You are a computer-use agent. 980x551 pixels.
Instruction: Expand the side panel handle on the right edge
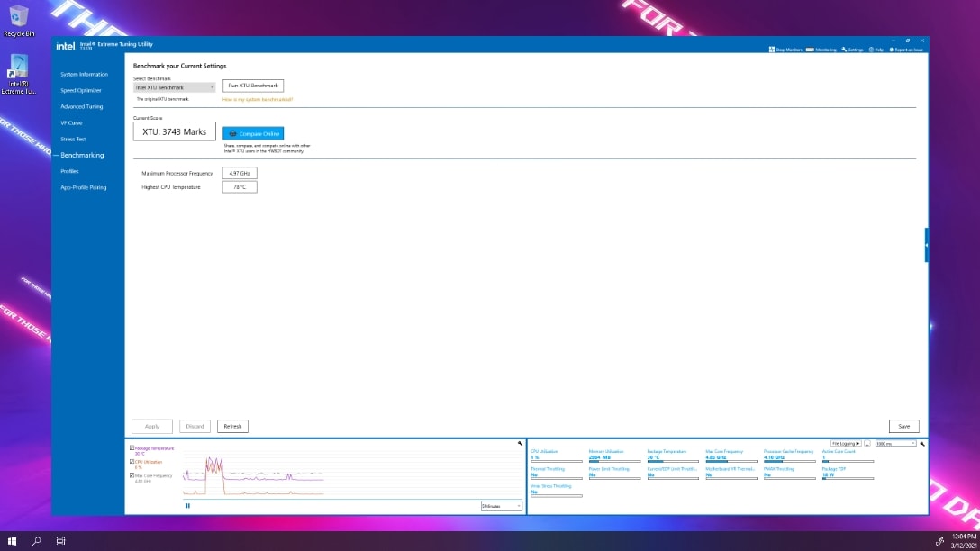926,245
